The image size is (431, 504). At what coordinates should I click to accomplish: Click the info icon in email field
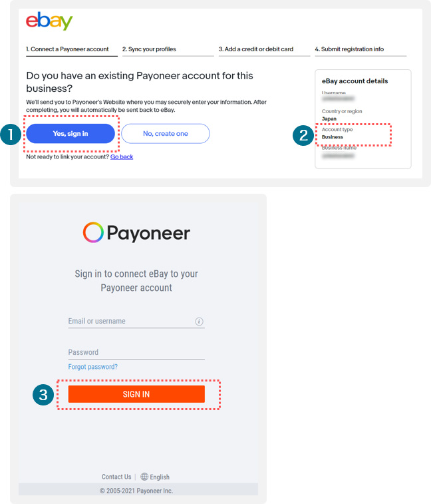coord(199,322)
